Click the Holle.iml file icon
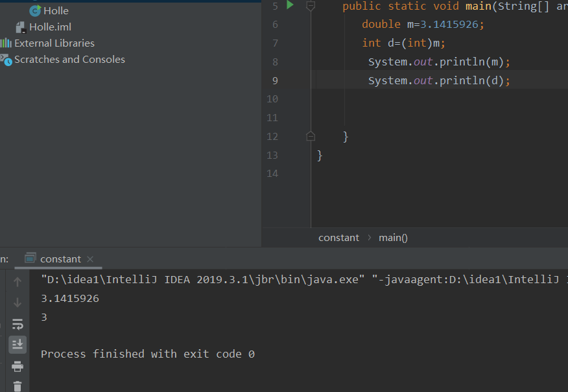Screen dimensions: 568x392 click(21, 27)
